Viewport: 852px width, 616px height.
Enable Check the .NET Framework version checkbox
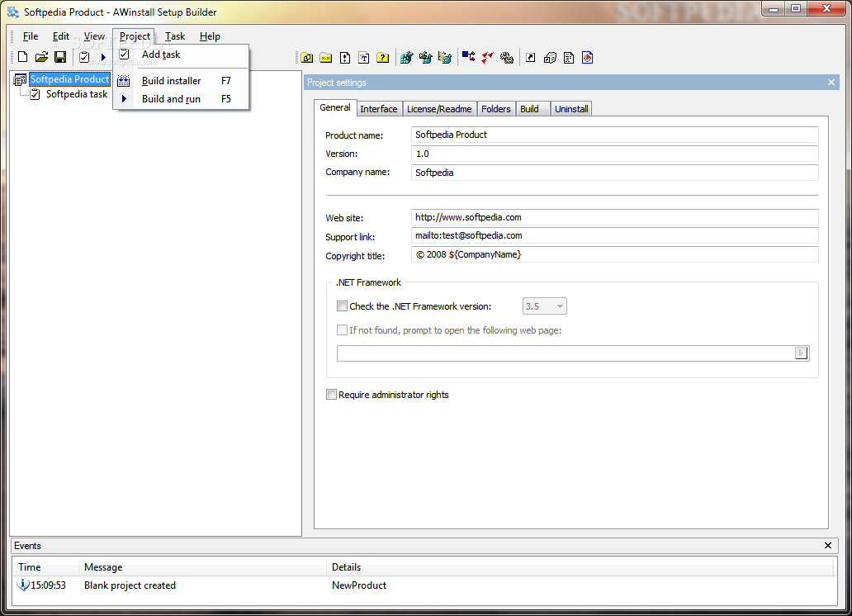(342, 306)
